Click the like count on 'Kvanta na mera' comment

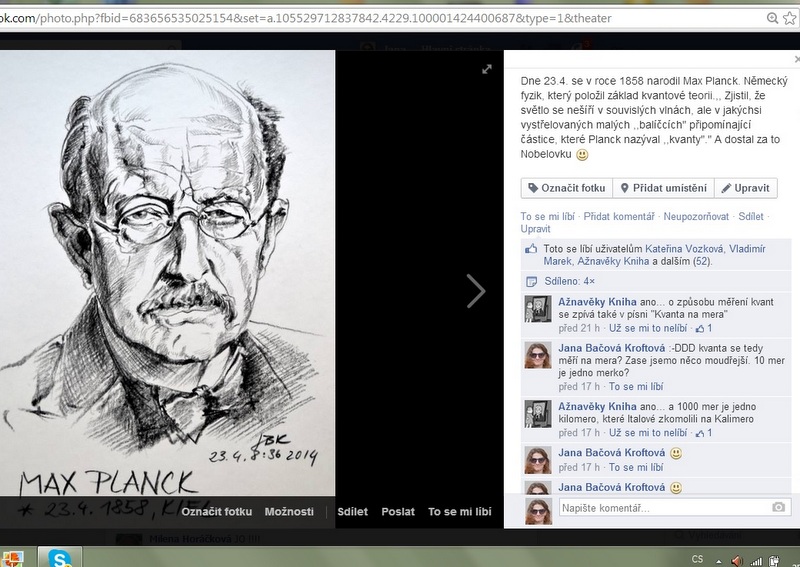[704, 328]
